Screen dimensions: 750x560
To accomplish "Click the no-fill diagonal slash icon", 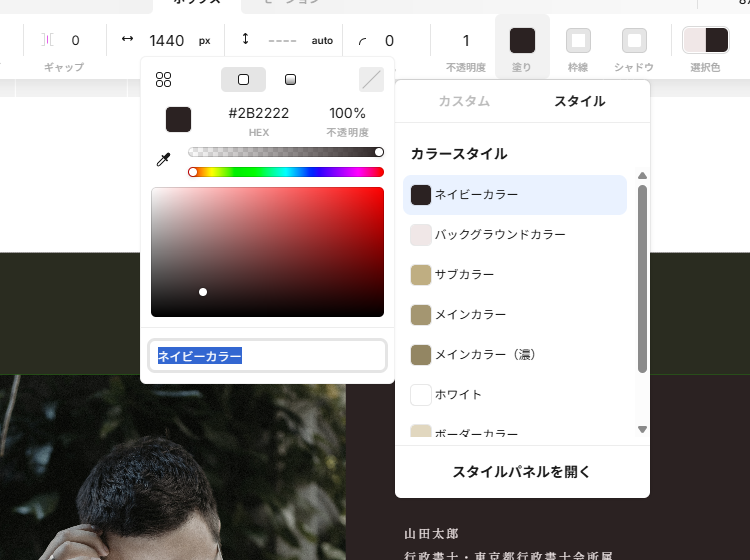I will 371,80.
